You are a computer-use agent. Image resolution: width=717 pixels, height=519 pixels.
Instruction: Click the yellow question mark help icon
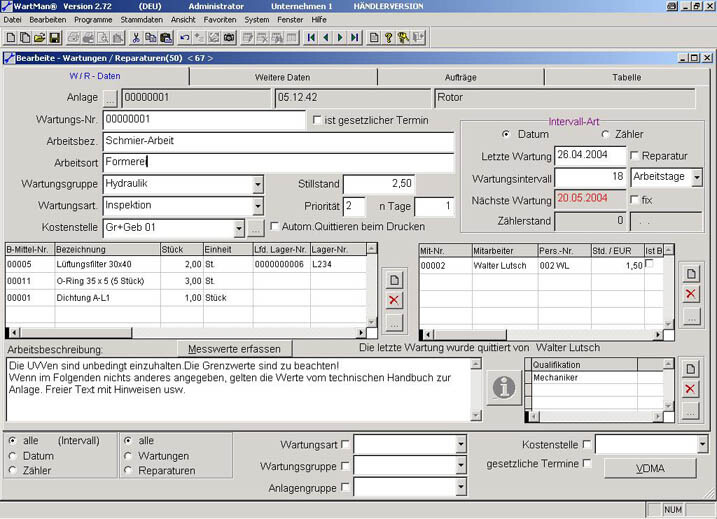tap(388, 38)
